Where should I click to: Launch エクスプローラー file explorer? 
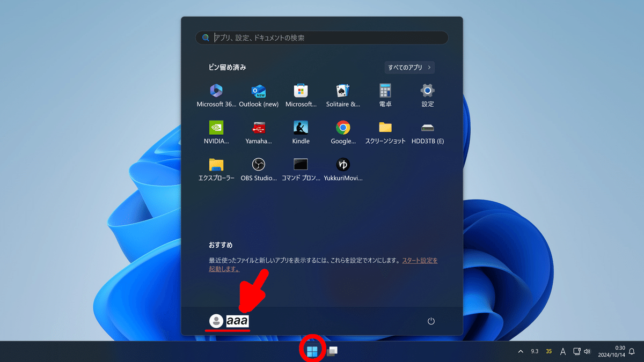click(x=216, y=170)
